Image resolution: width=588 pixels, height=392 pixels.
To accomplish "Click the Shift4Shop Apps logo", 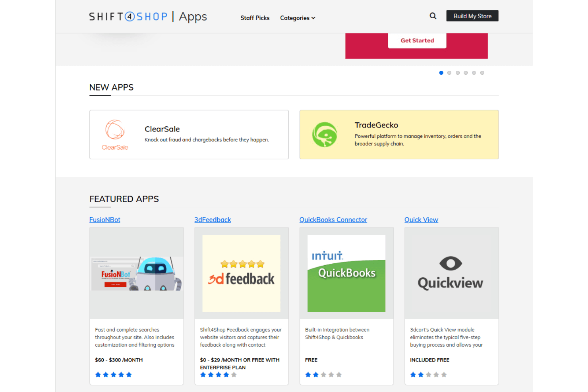I will point(148,17).
